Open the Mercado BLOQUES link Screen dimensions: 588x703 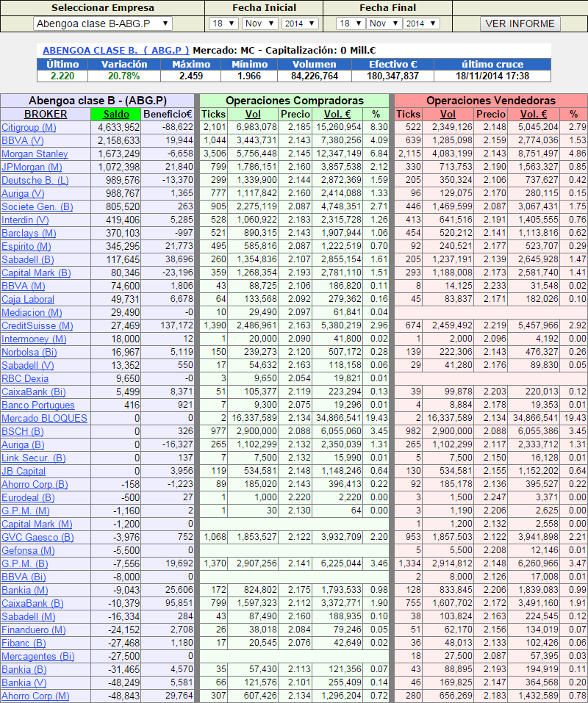(x=44, y=418)
